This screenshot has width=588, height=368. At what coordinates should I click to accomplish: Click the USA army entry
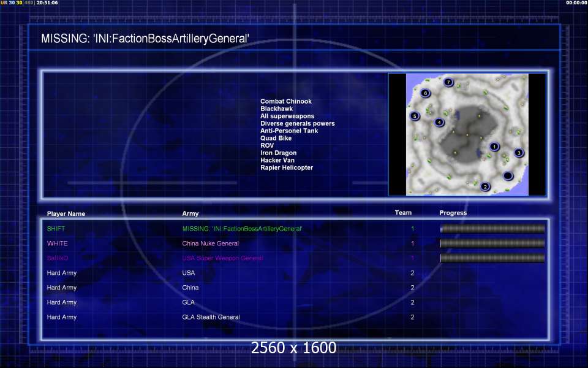[x=188, y=273]
